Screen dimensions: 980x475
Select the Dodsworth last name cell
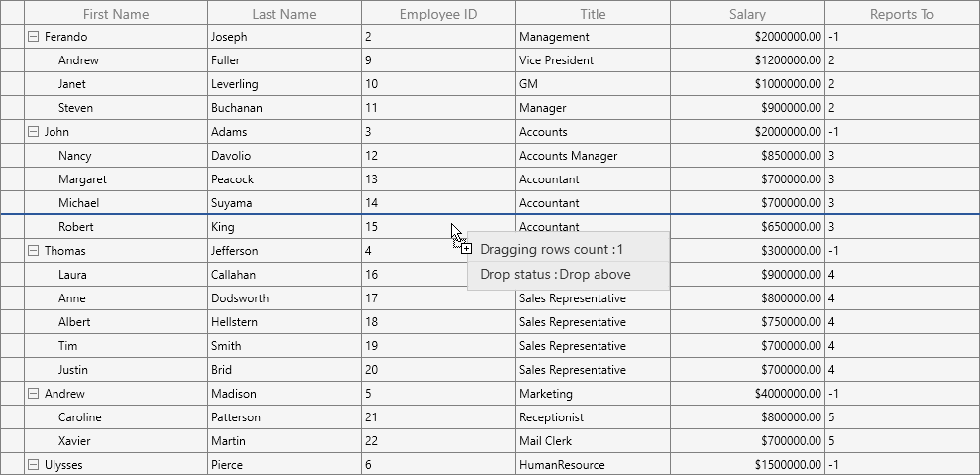[284, 298]
